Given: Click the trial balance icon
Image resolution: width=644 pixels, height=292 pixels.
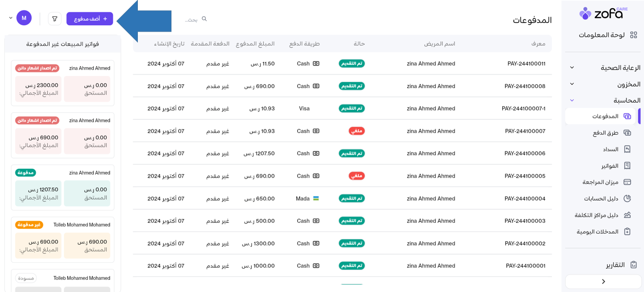Looking at the screenshot, I should click(x=627, y=182).
